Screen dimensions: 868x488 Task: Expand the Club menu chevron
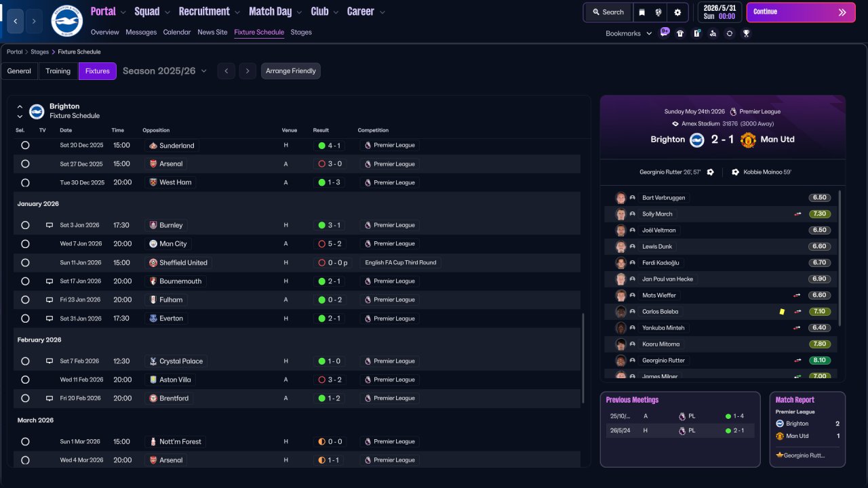(336, 12)
